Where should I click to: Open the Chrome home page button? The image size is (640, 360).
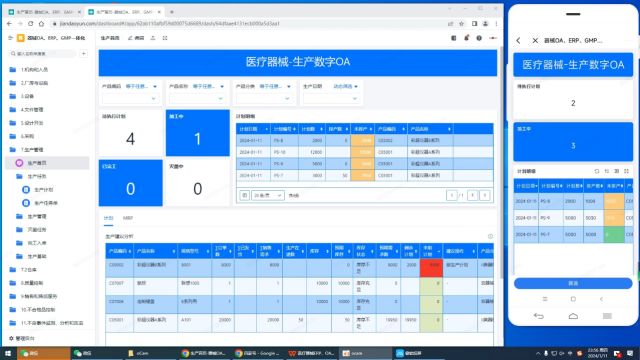click(x=41, y=24)
